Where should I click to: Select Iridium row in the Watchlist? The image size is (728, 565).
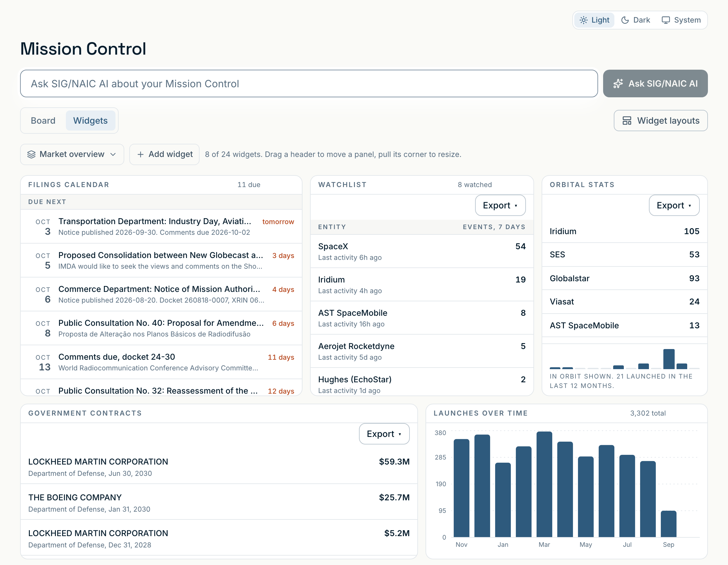tap(422, 284)
